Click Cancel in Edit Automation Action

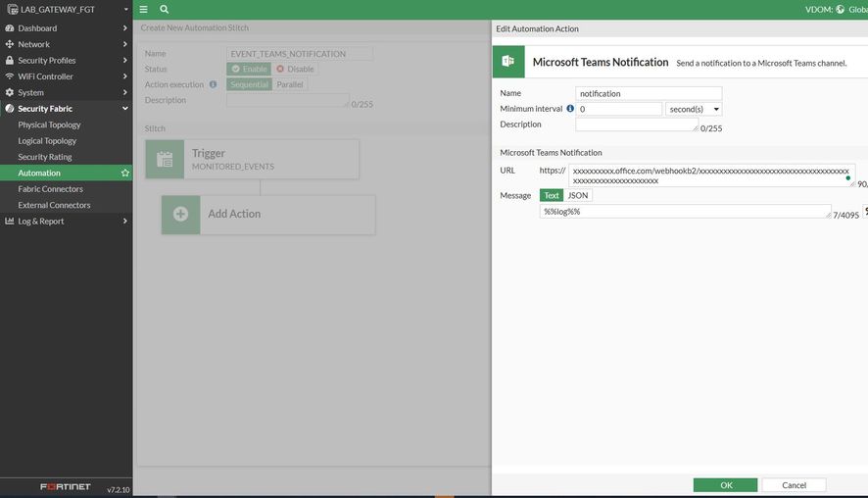tap(794, 485)
